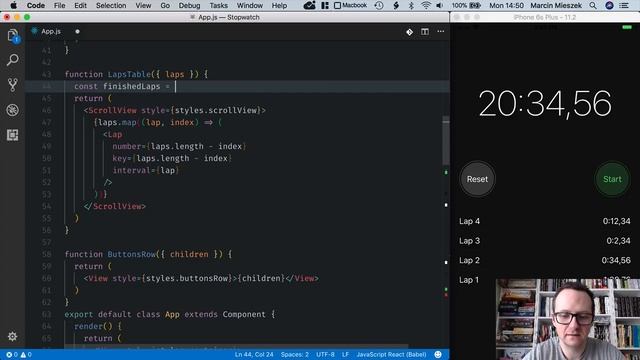Click the feedback smiley in status bar

point(438,355)
